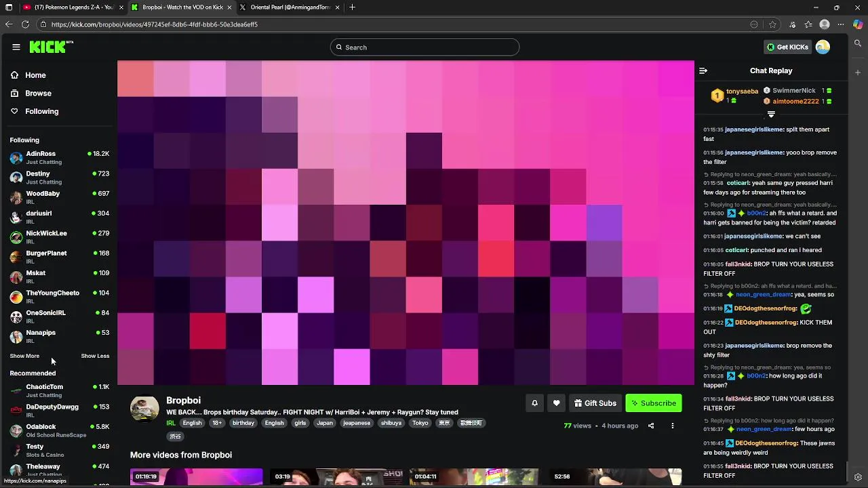Click the Get KICKs button
This screenshot has height=488, width=868.
(x=787, y=47)
